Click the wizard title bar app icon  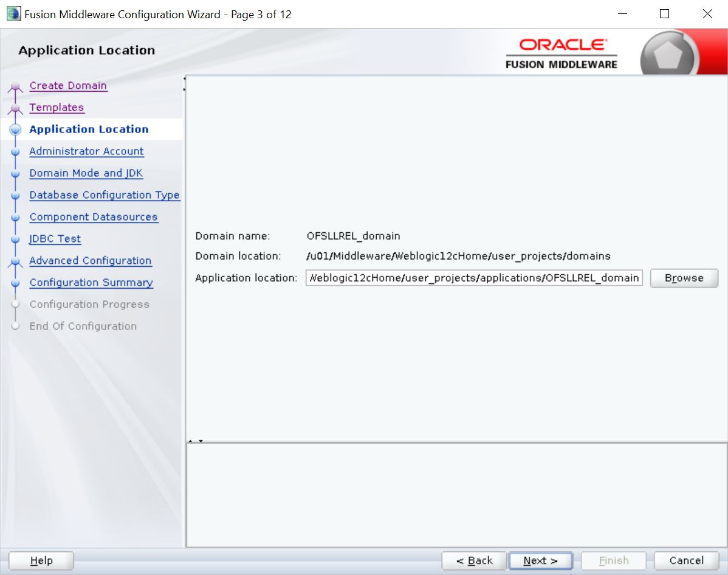point(13,13)
